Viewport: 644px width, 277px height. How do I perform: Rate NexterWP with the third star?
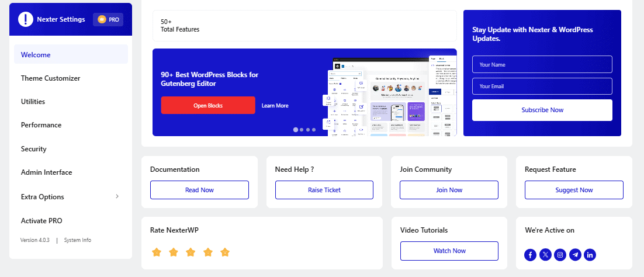tap(191, 252)
